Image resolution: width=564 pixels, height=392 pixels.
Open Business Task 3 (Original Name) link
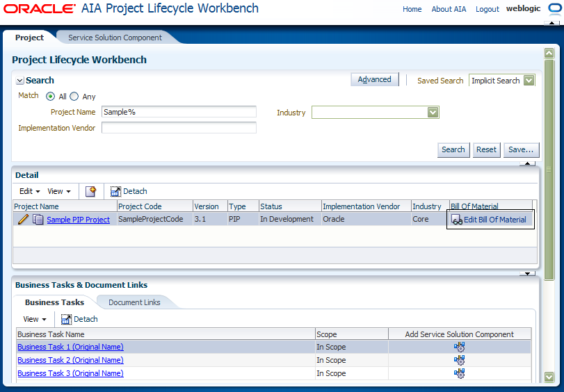click(70, 373)
